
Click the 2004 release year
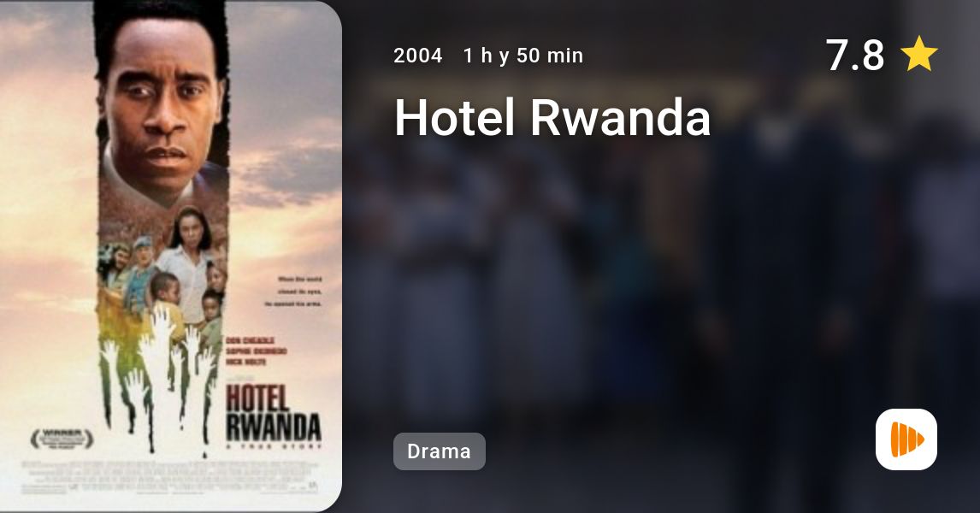pos(417,56)
